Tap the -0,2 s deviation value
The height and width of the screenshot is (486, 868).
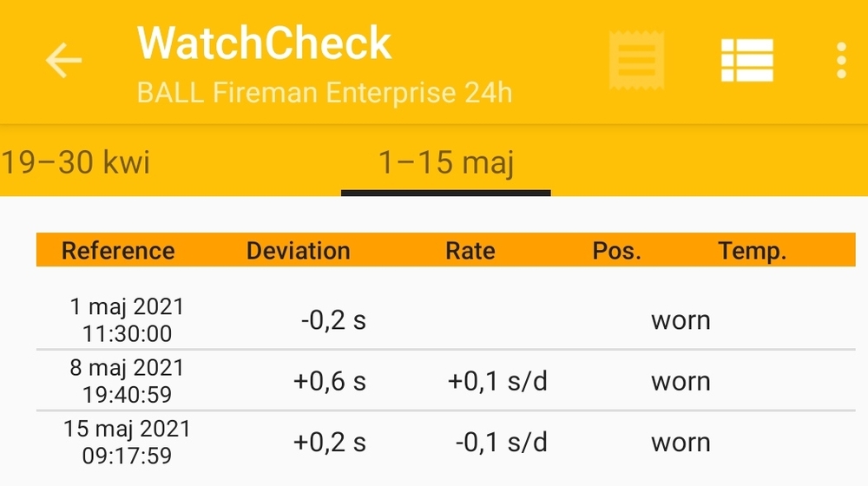tap(333, 320)
